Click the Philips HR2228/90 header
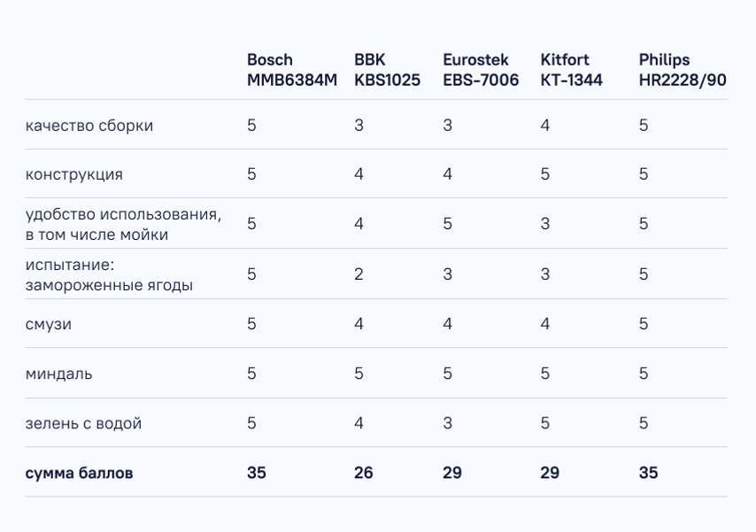756x532 pixels. coord(683,69)
